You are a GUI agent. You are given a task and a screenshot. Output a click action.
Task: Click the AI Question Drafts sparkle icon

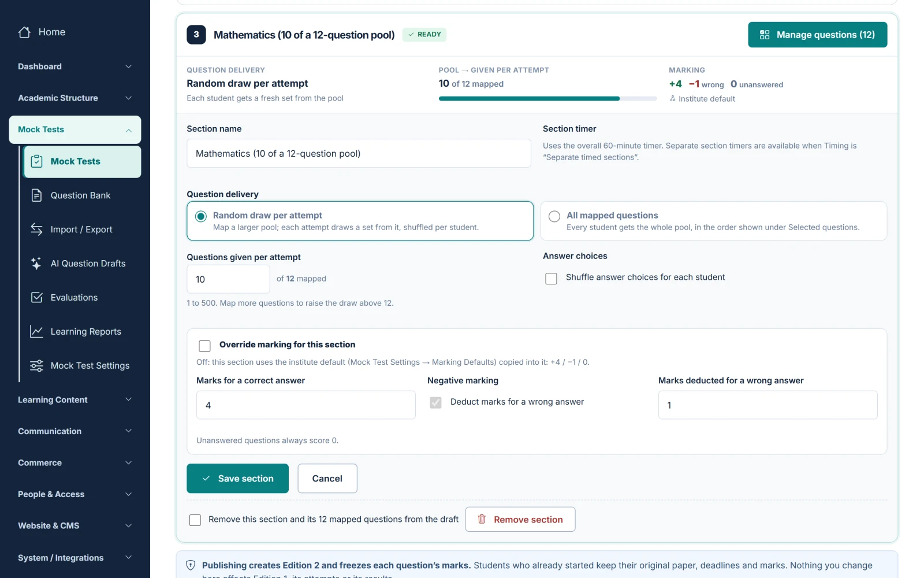pyautogui.click(x=36, y=264)
